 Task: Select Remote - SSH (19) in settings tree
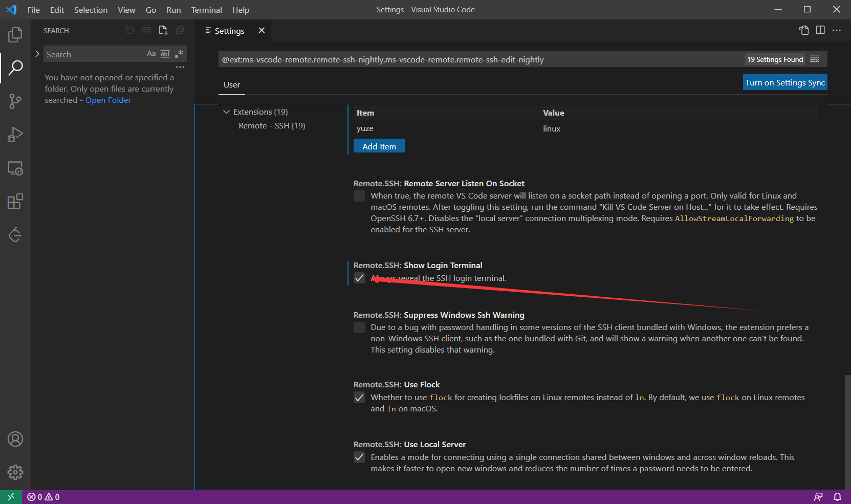point(272,125)
